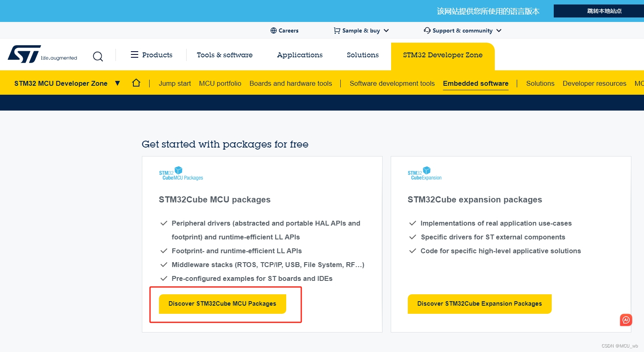644x352 pixels.
Task: Select the STM32 Developer Zone tab
Action: pyautogui.click(x=443, y=56)
